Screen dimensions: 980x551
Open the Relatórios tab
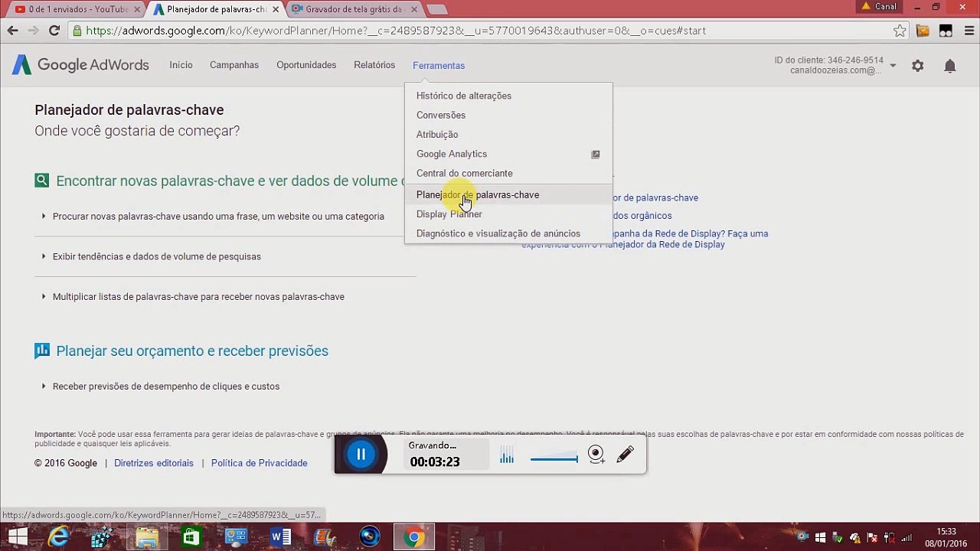click(x=374, y=65)
